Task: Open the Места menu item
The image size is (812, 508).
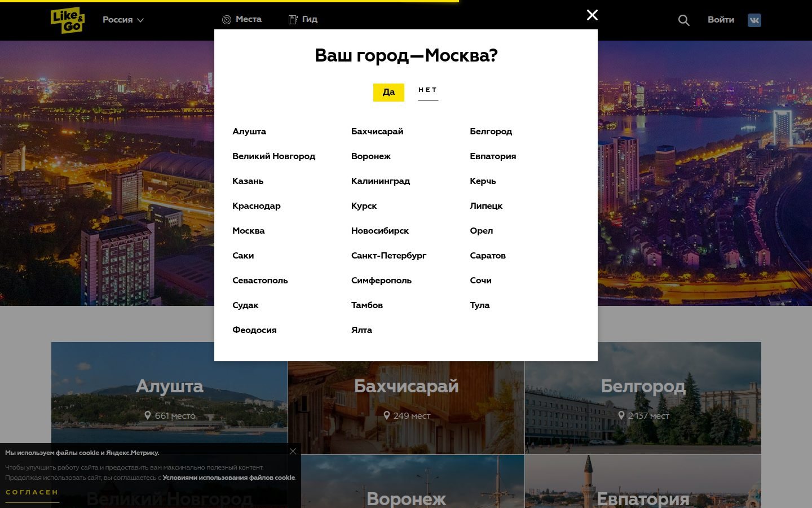Action: click(242, 19)
